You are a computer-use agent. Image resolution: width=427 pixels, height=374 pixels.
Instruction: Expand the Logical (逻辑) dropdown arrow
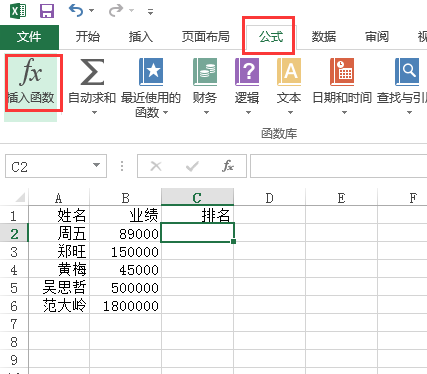tap(248, 113)
